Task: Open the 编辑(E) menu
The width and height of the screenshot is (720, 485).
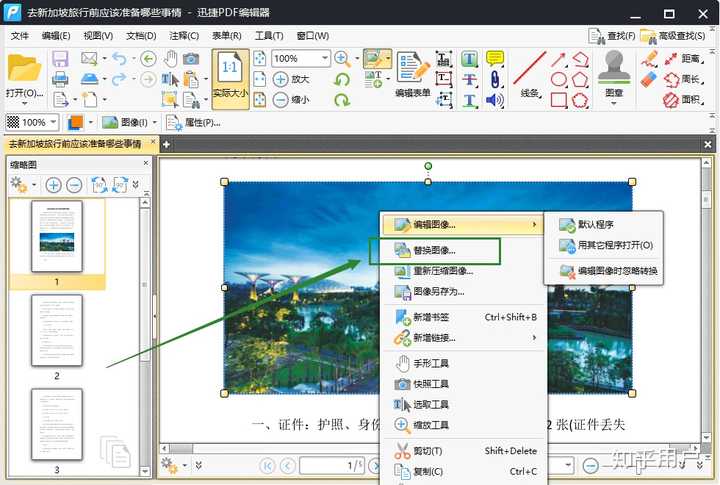Action: pyautogui.click(x=56, y=36)
